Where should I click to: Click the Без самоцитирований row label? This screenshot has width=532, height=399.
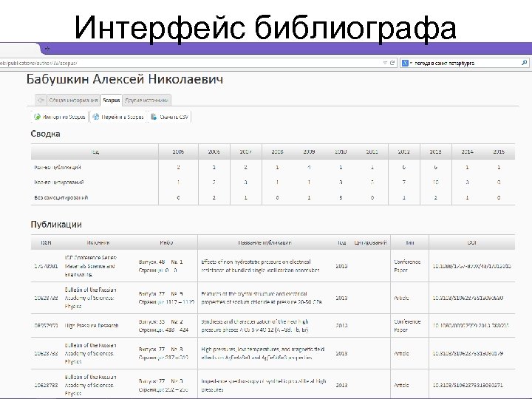[61, 197]
